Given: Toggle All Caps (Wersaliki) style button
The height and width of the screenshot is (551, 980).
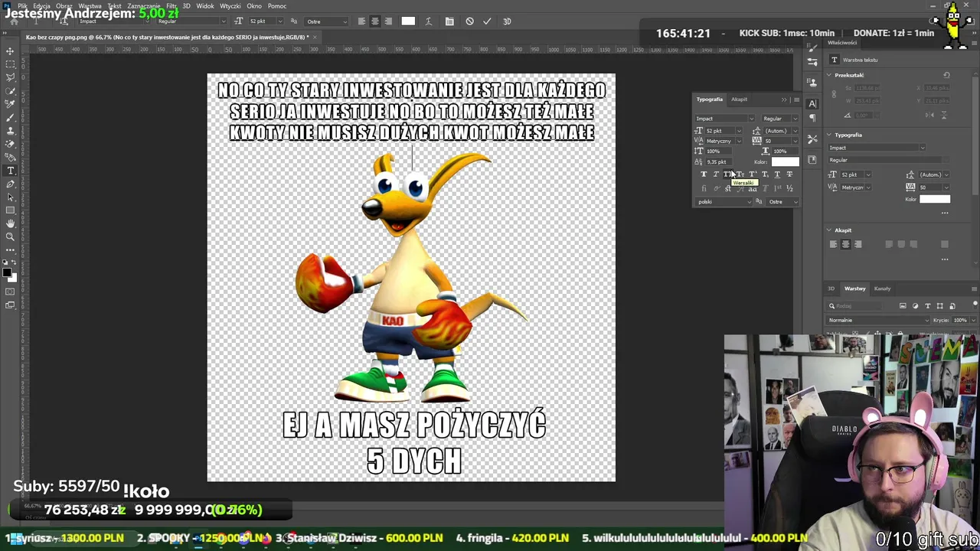Looking at the screenshot, I should [728, 174].
